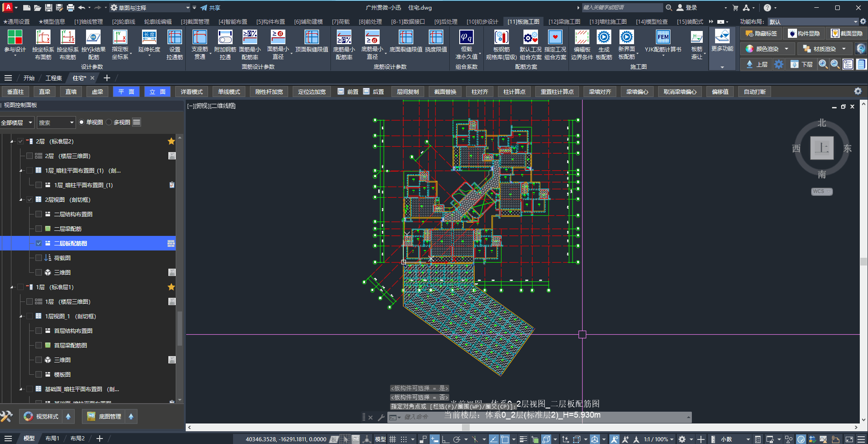868x444 pixels.
Task: Check the 二层梁配筋 checkbox
Action: pos(39,229)
